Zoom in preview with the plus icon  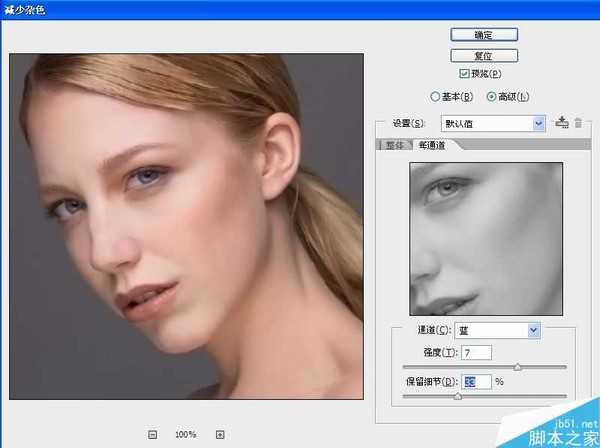click(220, 434)
